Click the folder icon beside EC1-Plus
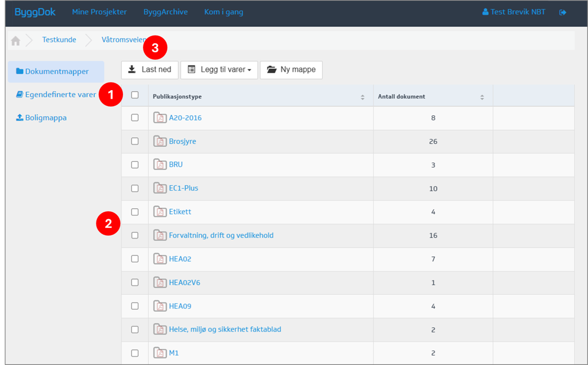The height and width of the screenshot is (365, 588). tap(159, 188)
